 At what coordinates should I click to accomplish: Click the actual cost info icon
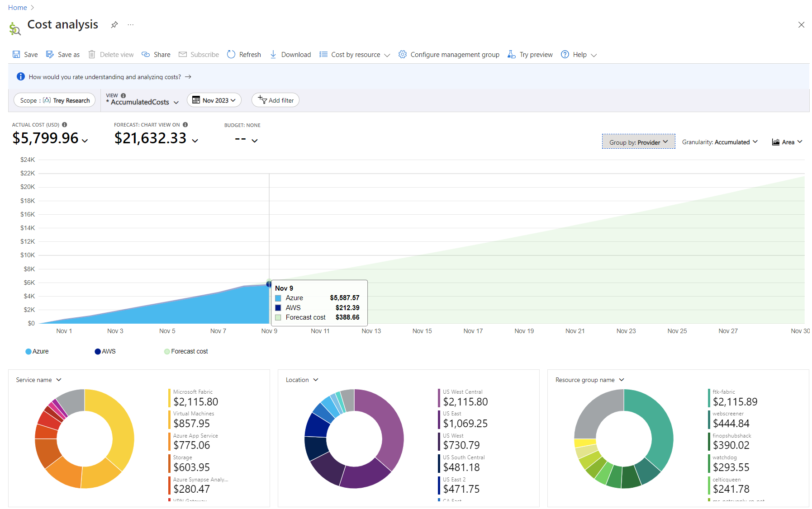point(65,125)
